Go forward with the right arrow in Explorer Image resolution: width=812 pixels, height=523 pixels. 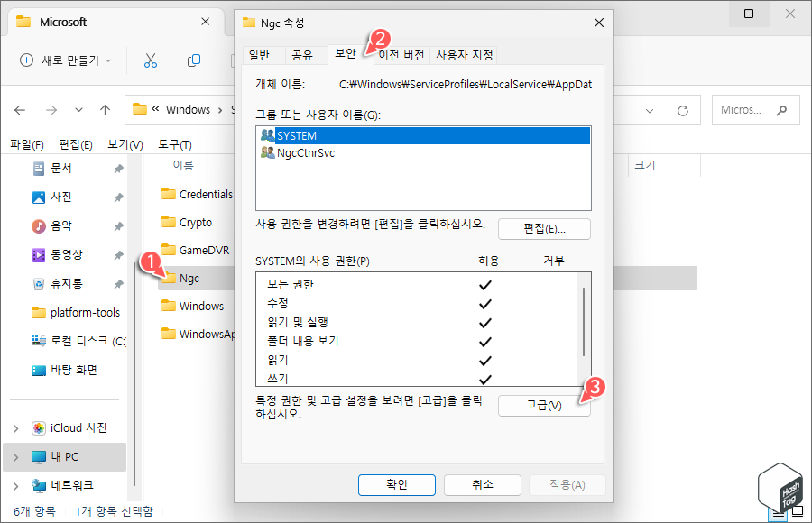click(51, 110)
